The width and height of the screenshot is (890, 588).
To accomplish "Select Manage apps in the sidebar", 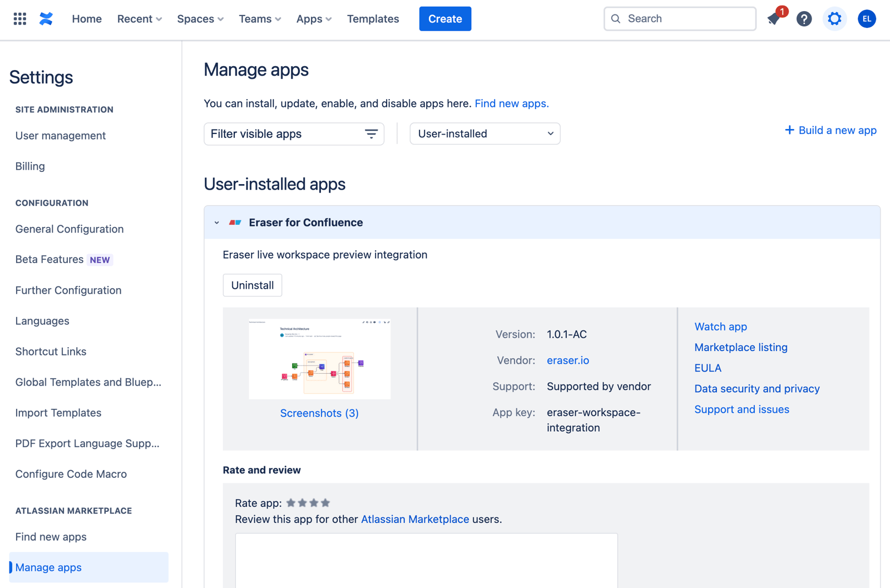I will coord(89,567).
